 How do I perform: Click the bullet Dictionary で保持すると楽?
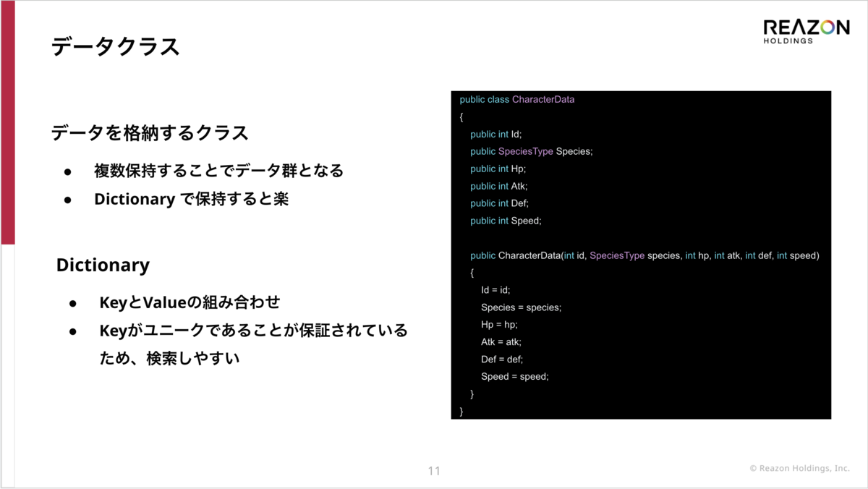pyautogui.click(x=192, y=199)
